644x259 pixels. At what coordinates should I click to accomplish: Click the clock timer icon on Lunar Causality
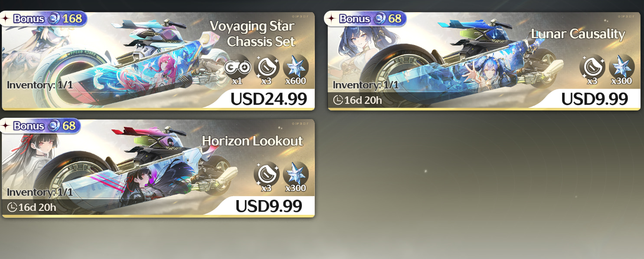[338, 100]
